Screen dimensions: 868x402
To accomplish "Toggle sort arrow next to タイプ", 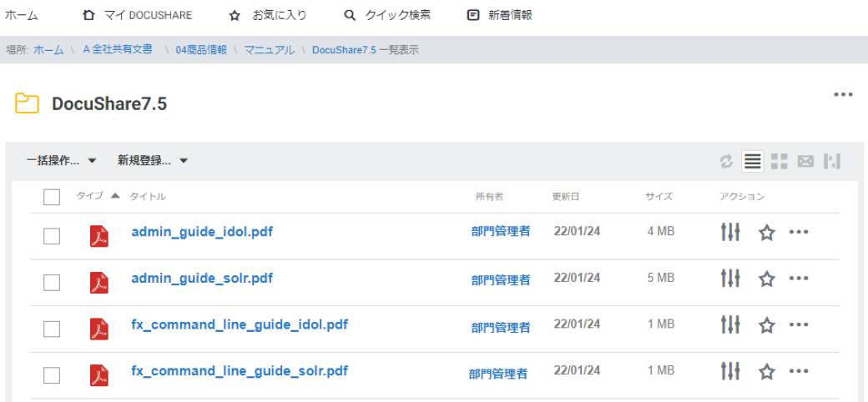I will [115, 195].
